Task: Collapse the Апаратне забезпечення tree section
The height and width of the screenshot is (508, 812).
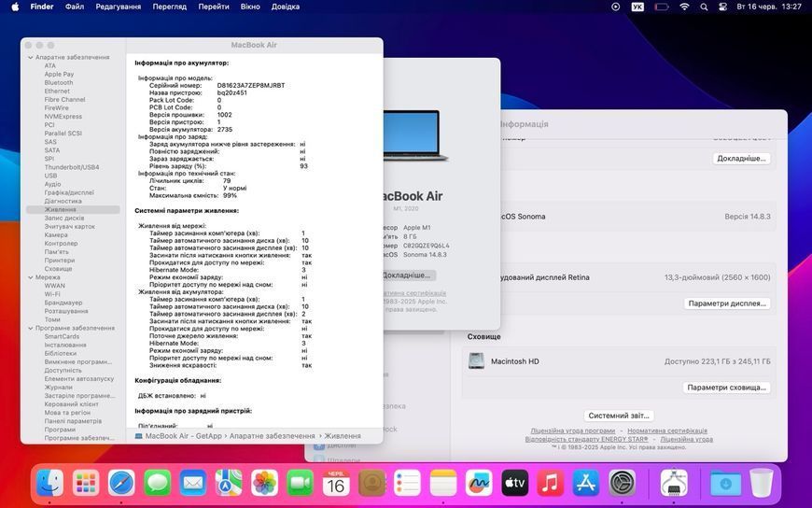Action: [x=31, y=58]
